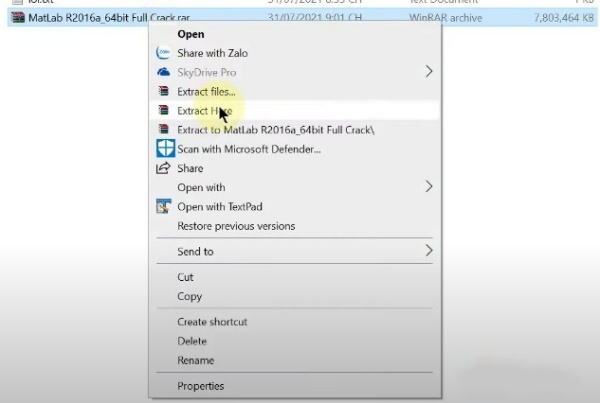Click WinRAR icon beside Extract Here
The image size is (600, 403).
click(163, 110)
